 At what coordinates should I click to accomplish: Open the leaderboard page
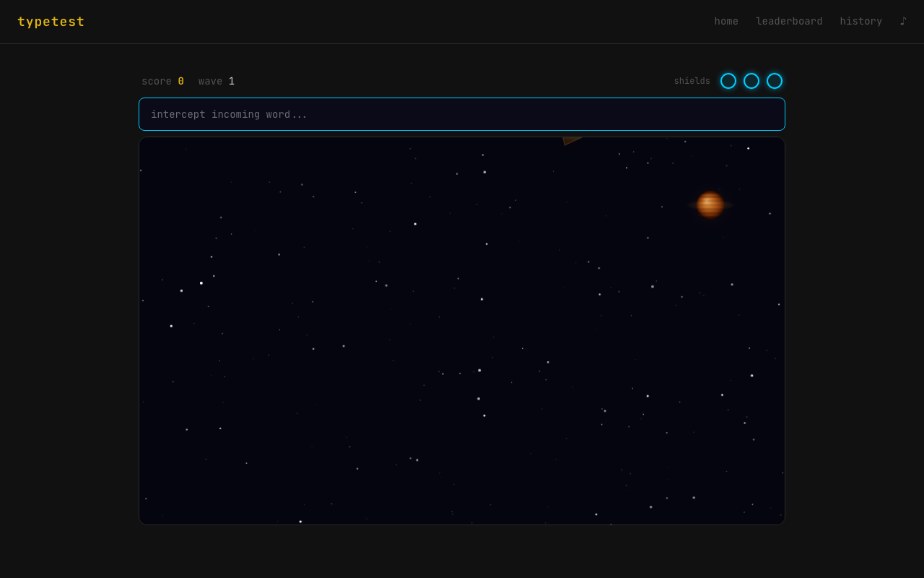(789, 22)
